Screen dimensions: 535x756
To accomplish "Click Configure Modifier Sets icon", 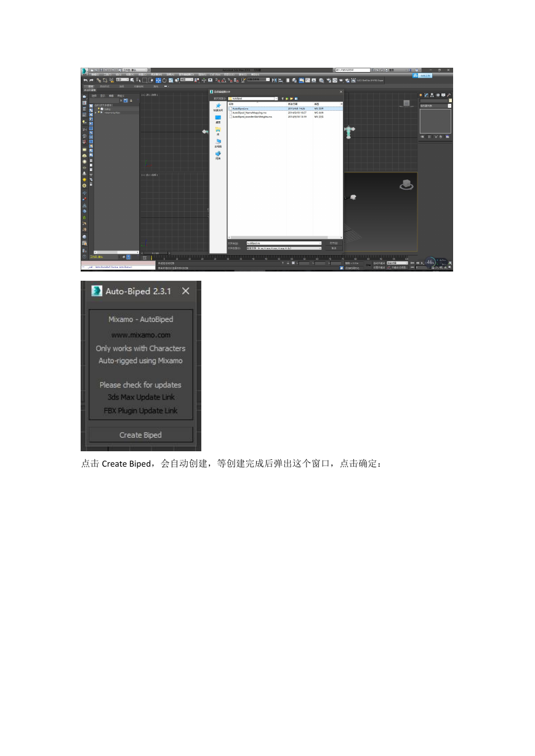I will (449, 137).
